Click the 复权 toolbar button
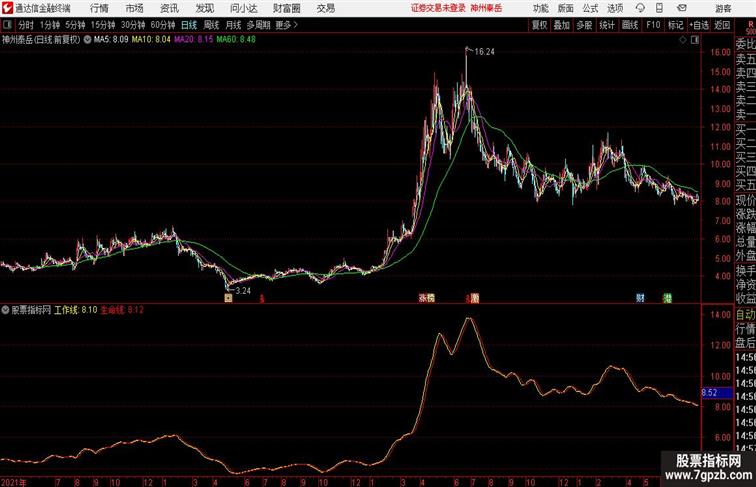 coord(539,25)
